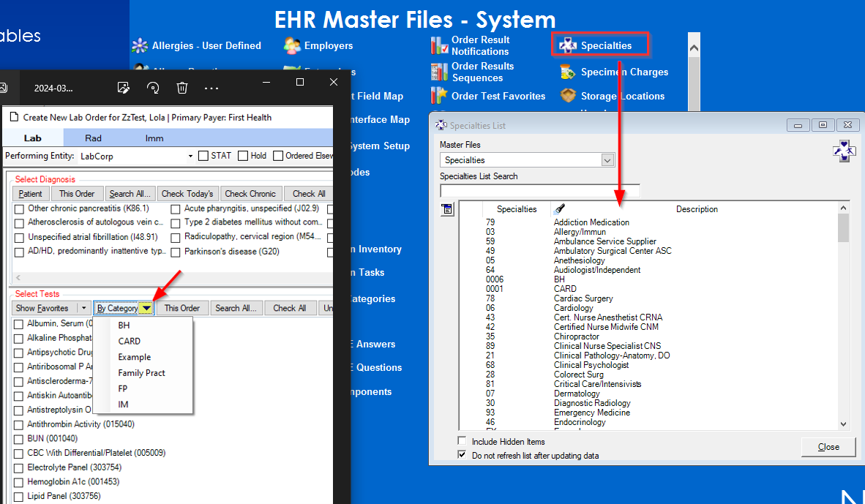Select BH from the category menu

(124, 326)
